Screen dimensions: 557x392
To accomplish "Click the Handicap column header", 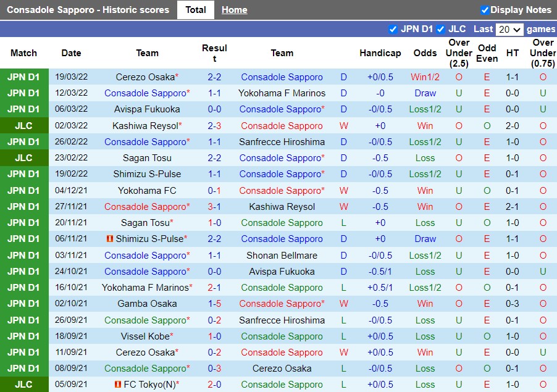I will pos(380,53).
